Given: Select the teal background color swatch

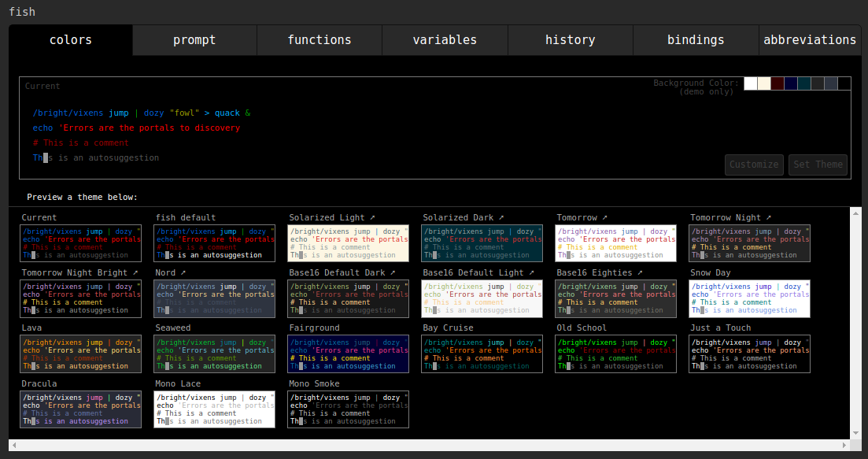Looking at the screenshot, I should 804,83.
